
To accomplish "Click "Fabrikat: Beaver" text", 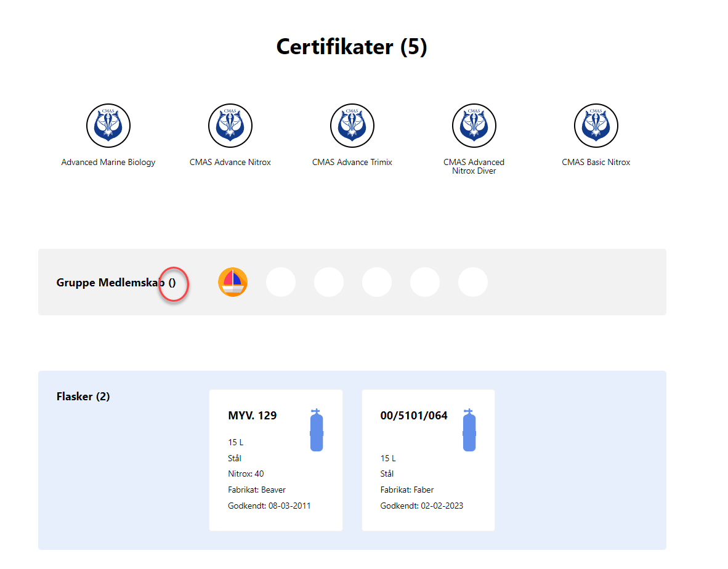I will point(257,490).
